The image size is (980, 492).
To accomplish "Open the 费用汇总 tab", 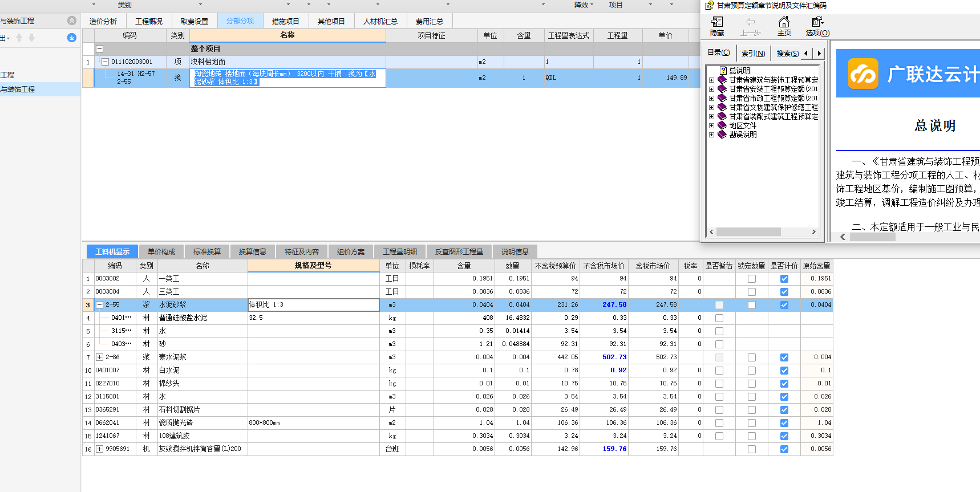I will click(430, 21).
